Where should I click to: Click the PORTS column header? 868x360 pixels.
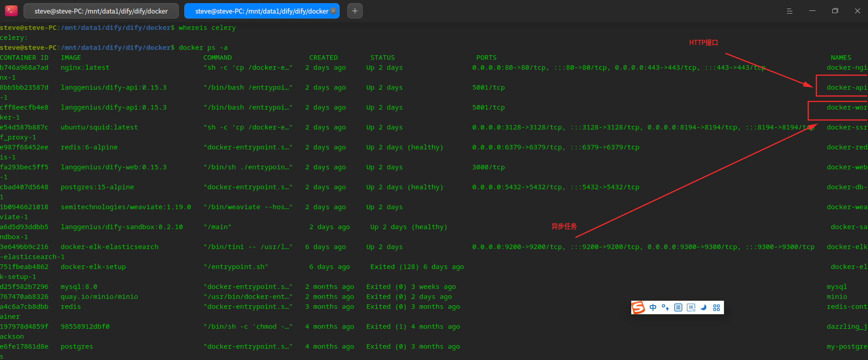pos(486,58)
